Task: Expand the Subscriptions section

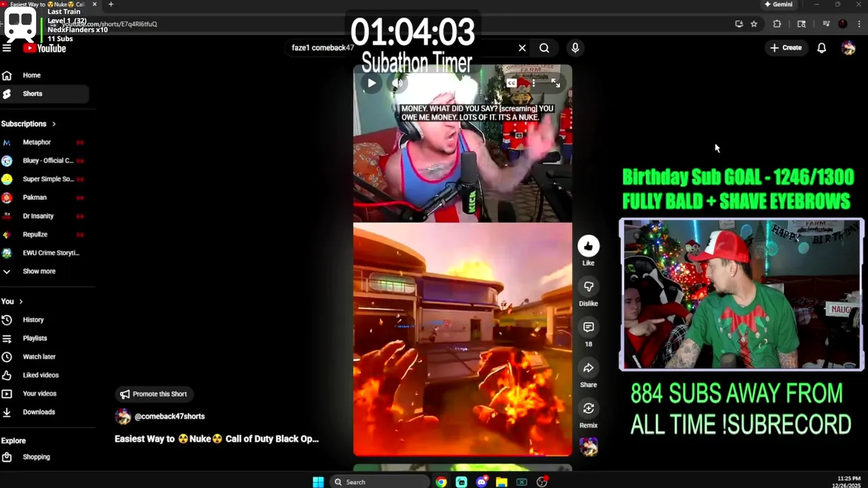Action: [x=28, y=124]
